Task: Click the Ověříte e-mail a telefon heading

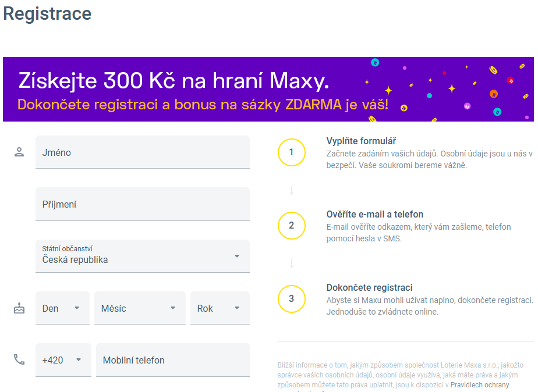Action: [375, 214]
